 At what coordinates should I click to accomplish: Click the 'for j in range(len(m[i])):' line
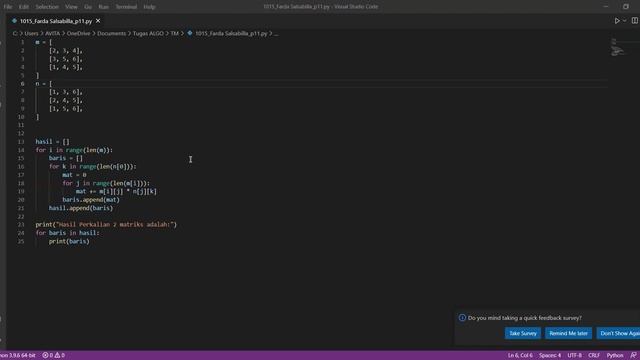106,183
